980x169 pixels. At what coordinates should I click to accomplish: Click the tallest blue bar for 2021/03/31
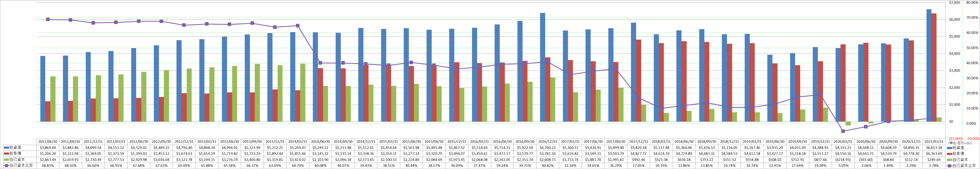pos(929,65)
